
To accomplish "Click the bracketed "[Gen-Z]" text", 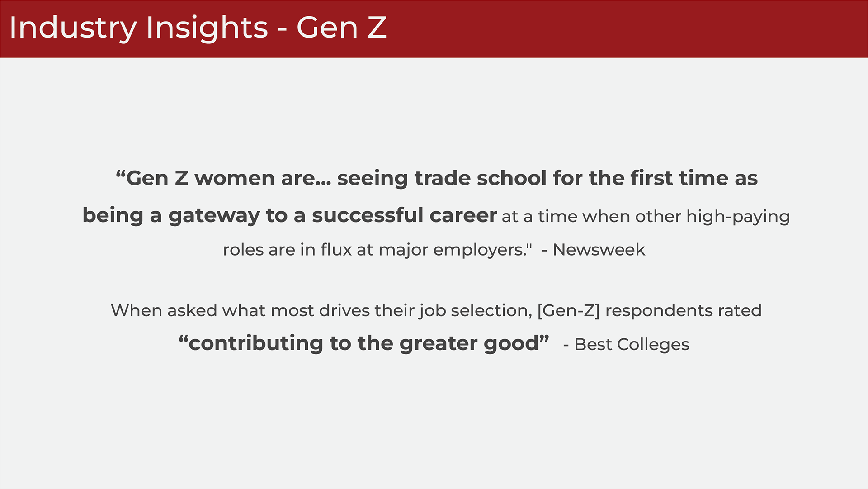I will click(569, 311).
